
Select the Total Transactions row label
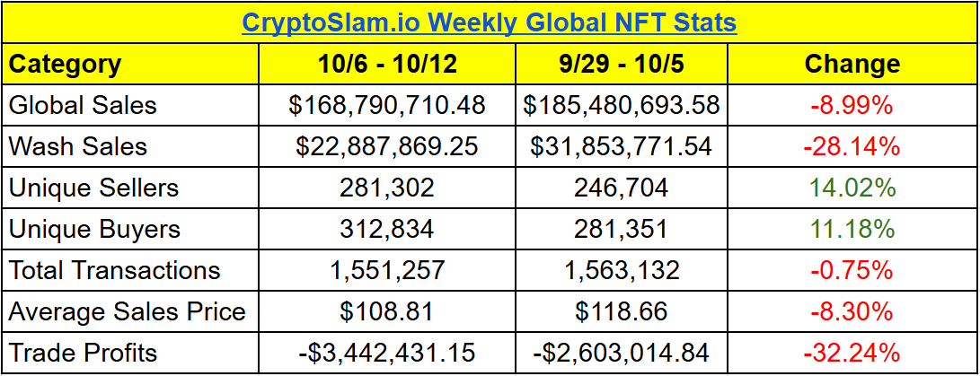click(x=114, y=270)
